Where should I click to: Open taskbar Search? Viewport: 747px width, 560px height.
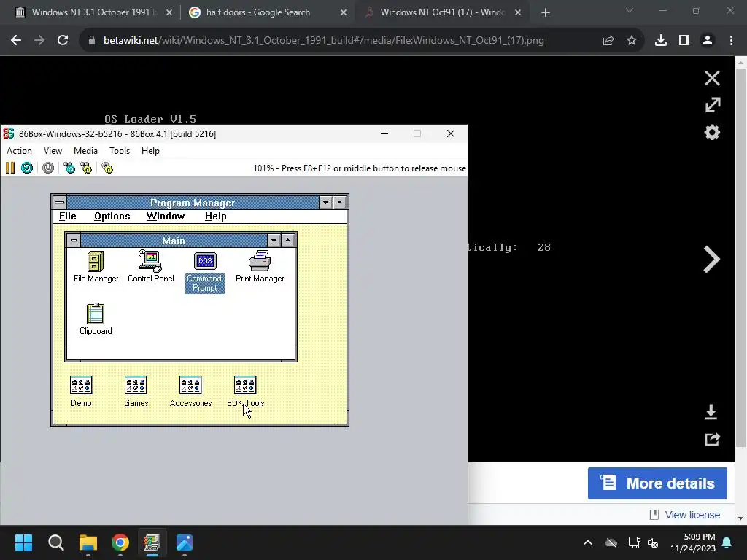pos(55,542)
